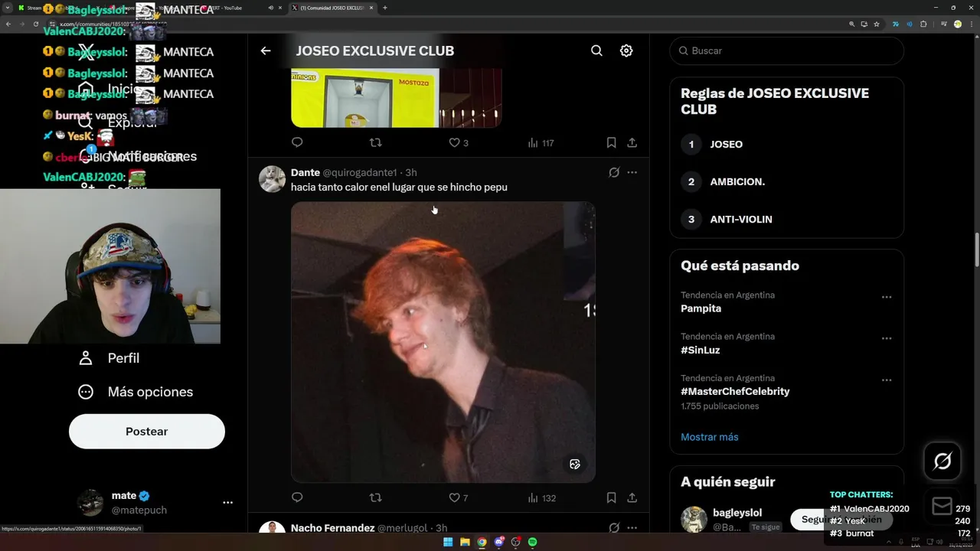Open Windows Start menu on taskbar
Image resolution: width=980 pixels, height=551 pixels.
(x=448, y=542)
